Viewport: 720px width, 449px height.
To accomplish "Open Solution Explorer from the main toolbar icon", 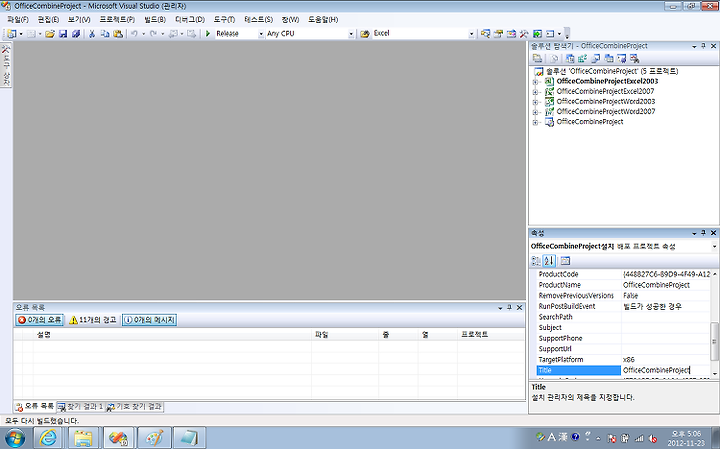I will (485, 34).
